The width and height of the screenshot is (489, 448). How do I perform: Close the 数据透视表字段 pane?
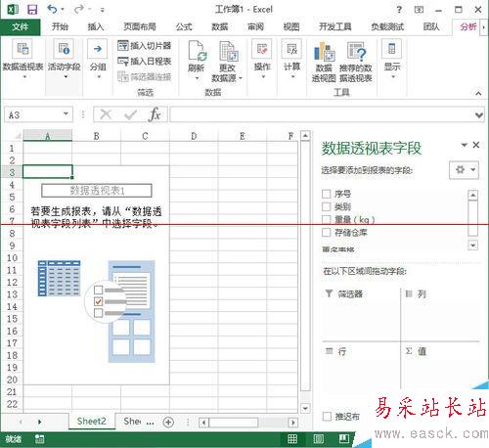click(476, 145)
